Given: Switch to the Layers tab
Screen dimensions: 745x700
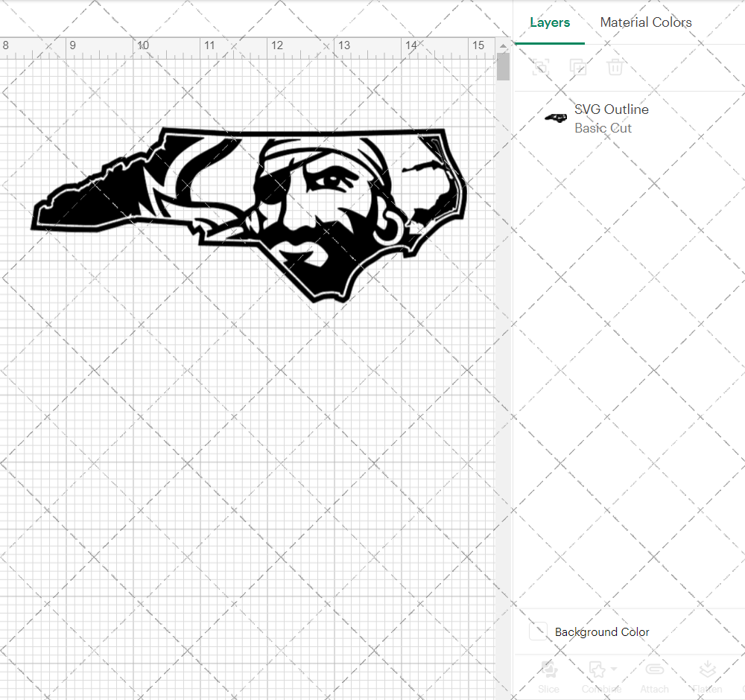Looking at the screenshot, I should 550,22.
